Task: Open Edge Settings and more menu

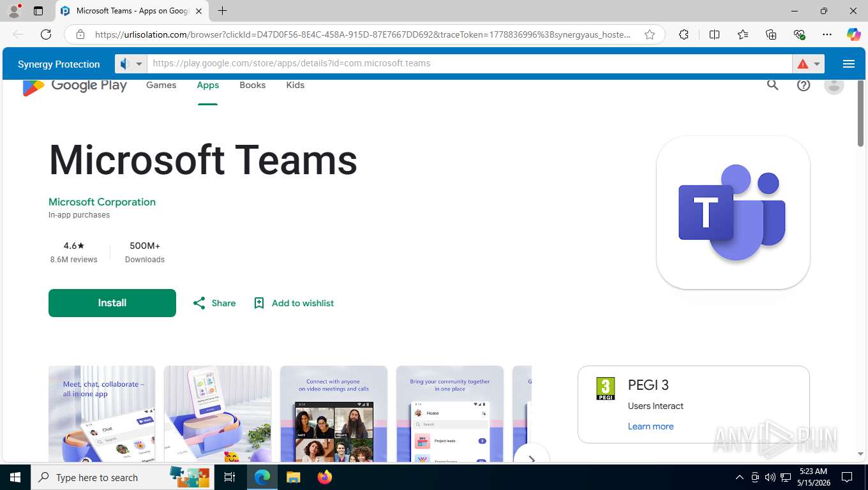Action: coord(827,34)
